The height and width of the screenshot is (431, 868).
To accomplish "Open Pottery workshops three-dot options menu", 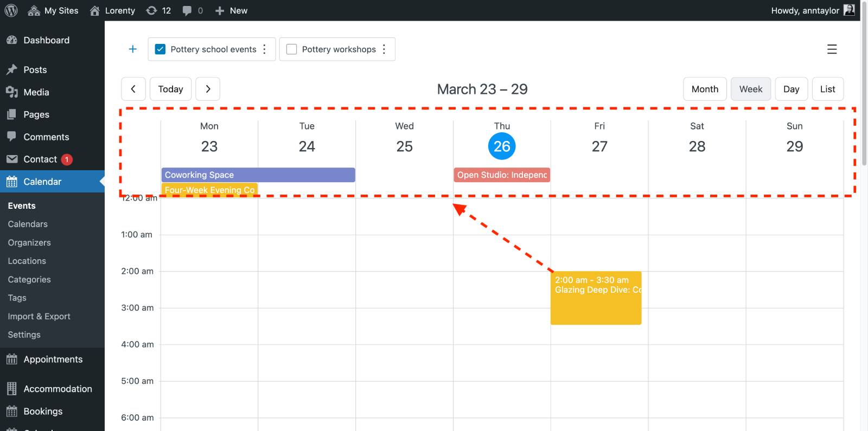I will [x=384, y=49].
